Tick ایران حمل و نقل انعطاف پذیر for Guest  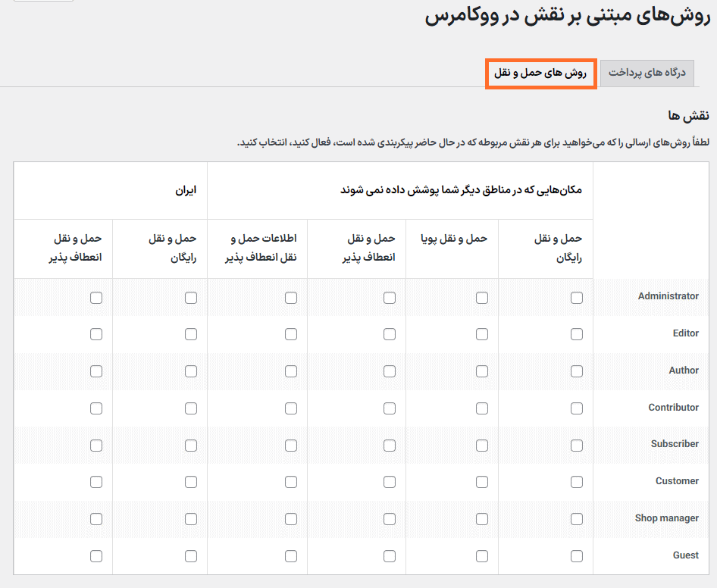click(96, 556)
